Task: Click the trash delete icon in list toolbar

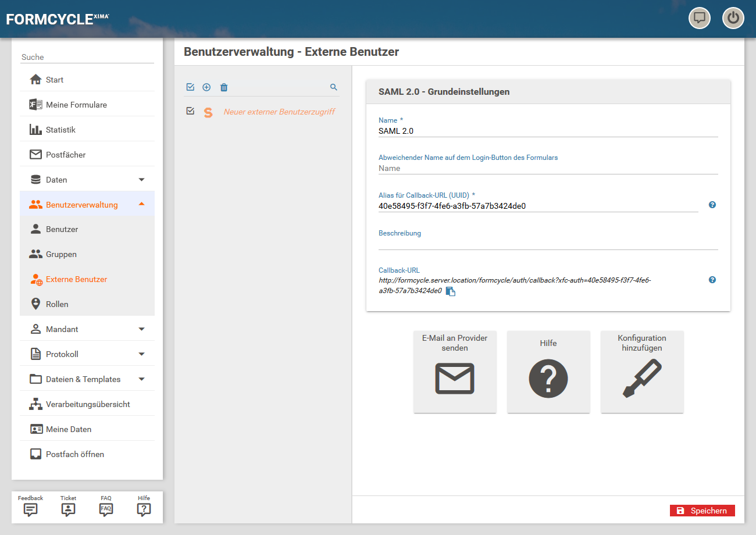Action: [224, 87]
